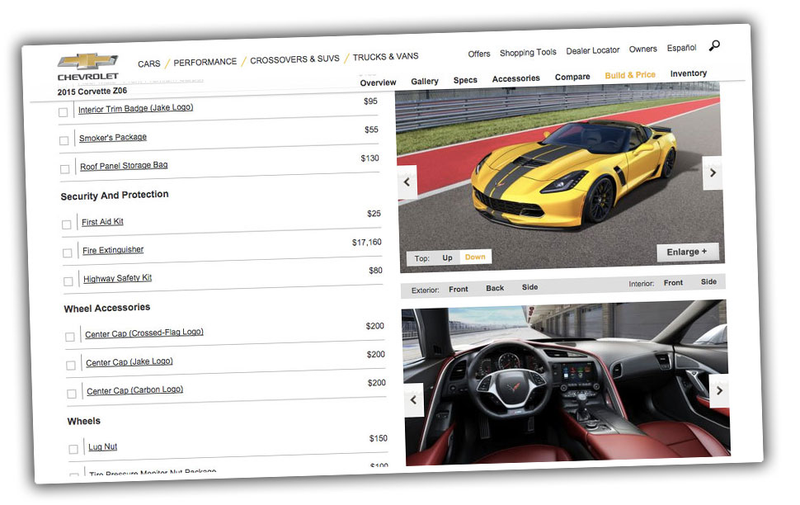Show next interior image arrow

click(x=719, y=391)
